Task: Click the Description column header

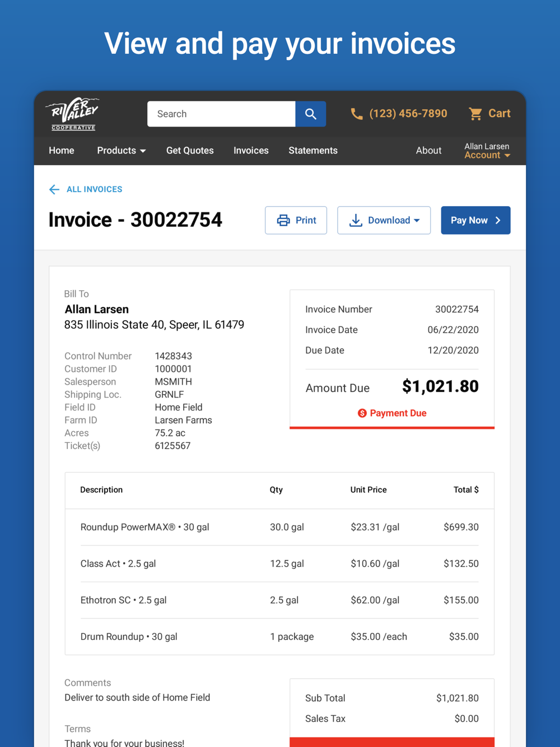Action: pos(101,490)
